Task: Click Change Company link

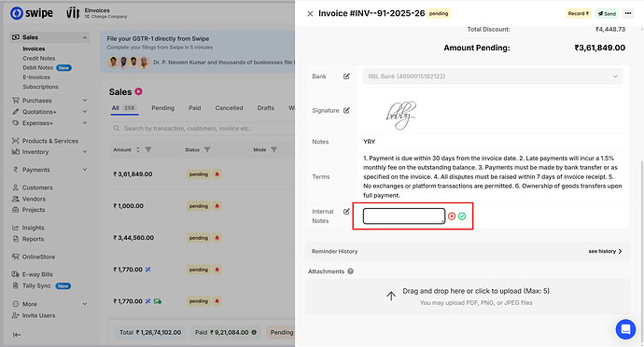Action: (106, 17)
